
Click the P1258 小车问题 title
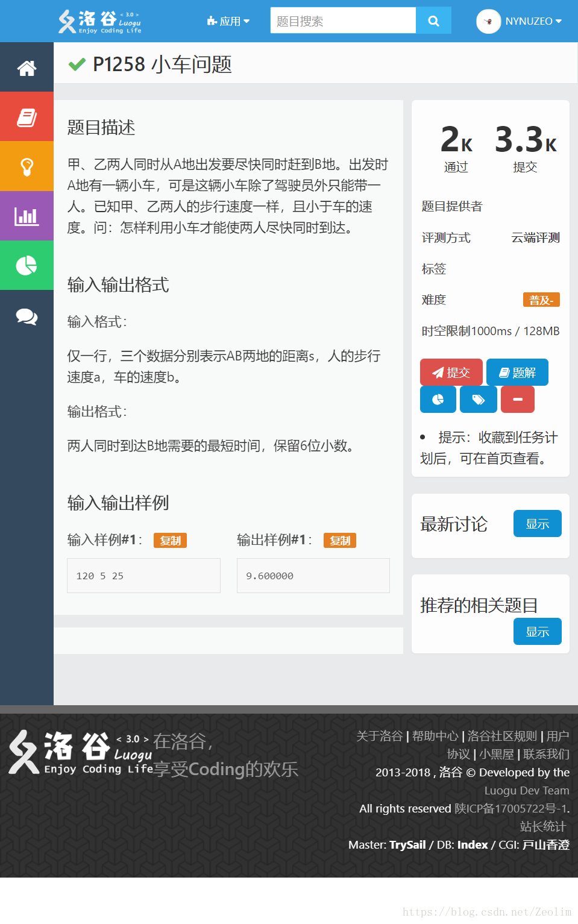coord(162,64)
